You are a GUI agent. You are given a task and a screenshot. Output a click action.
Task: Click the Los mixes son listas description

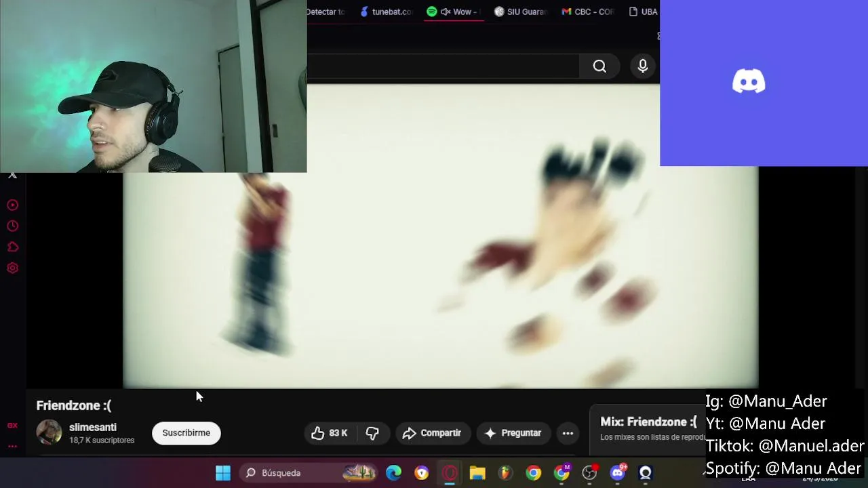[653, 437]
